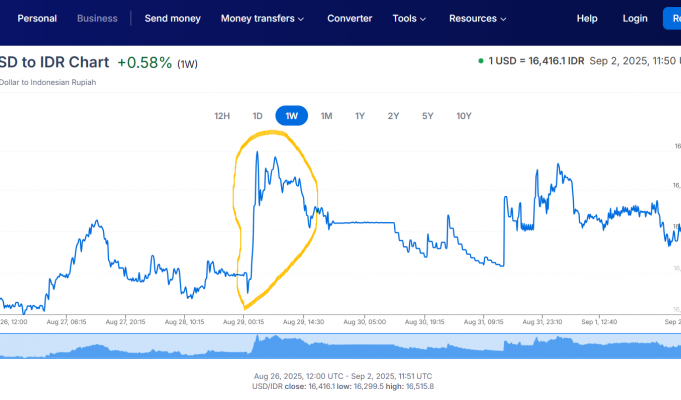The width and height of the screenshot is (681, 400).
Task: Click the Login link
Action: click(x=635, y=18)
